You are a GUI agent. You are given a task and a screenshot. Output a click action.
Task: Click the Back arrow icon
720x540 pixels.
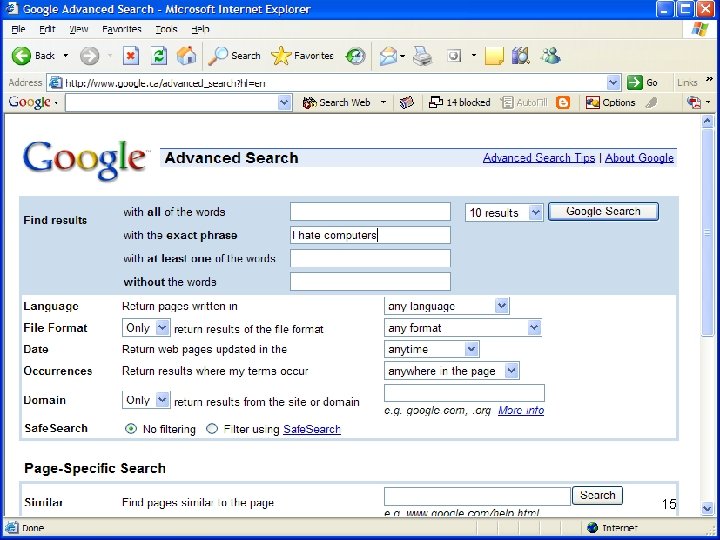pos(21,56)
